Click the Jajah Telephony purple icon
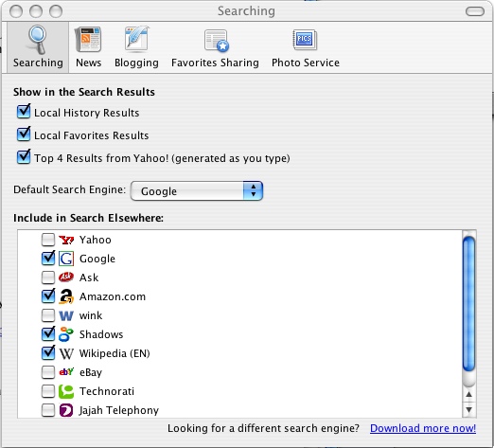Image resolution: width=494 pixels, height=448 pixels. (66, 410)
